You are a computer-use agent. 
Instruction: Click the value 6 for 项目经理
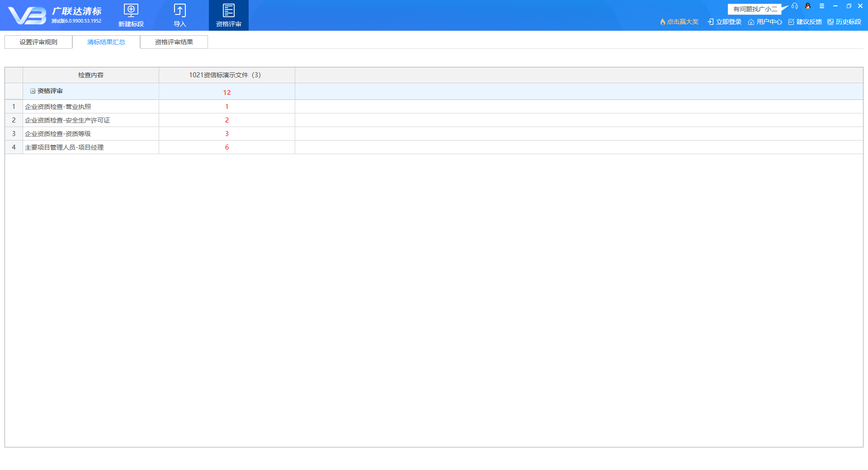[x=227, y=147]
